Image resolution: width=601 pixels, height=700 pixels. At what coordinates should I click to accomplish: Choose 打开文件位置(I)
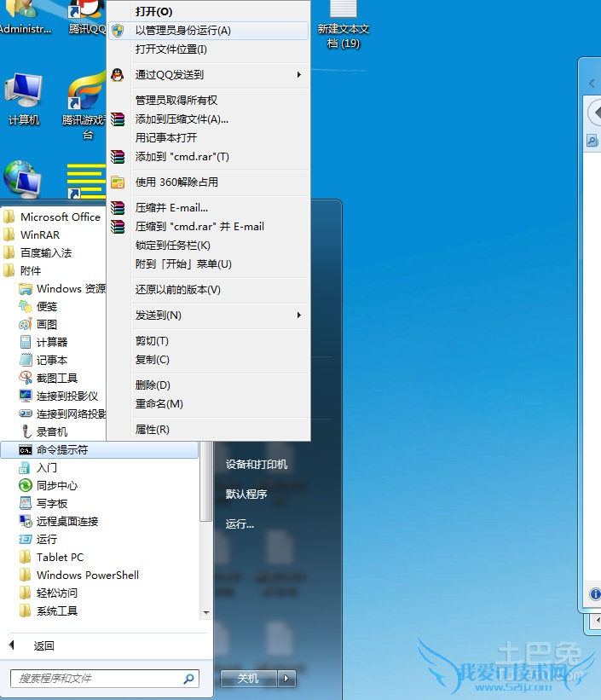[209, 49]
